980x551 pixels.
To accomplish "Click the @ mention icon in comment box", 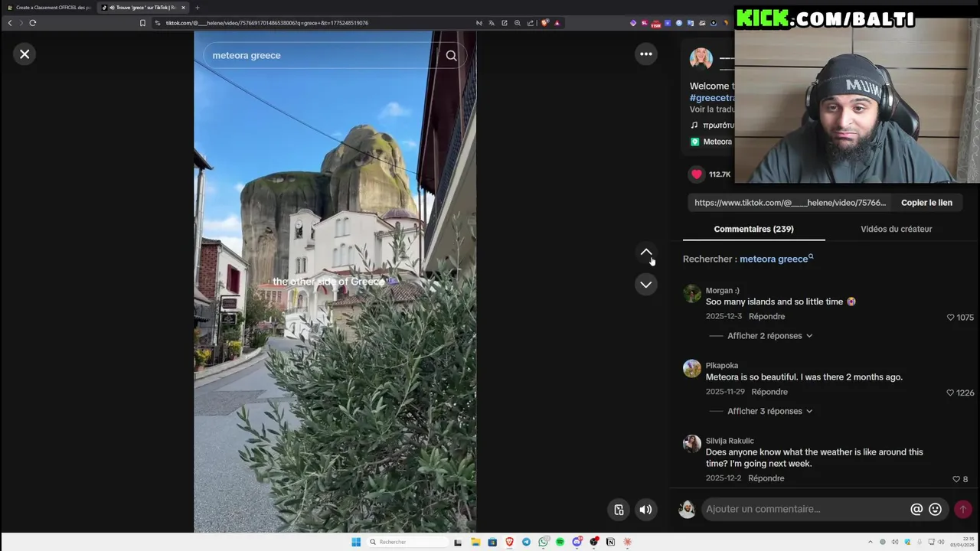I will point(916,509).
